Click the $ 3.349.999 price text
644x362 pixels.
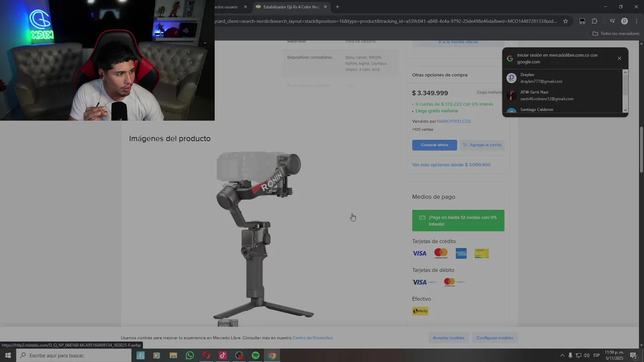tap(430, 93)
